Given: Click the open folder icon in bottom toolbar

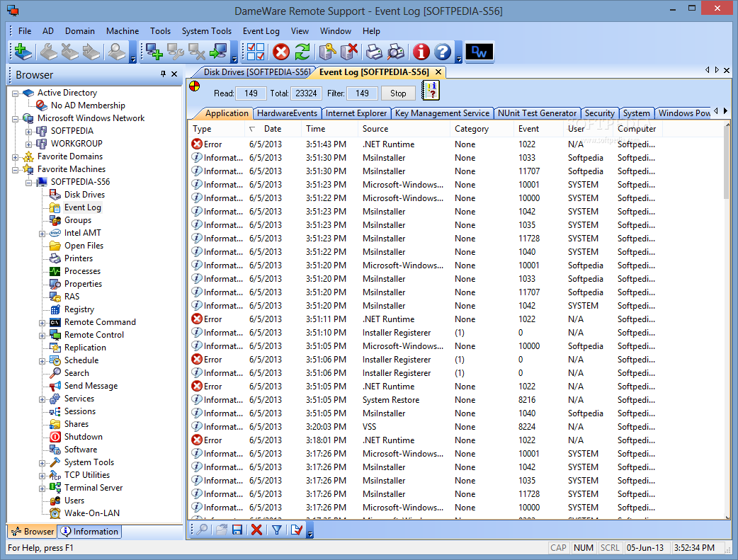Looking at the screenshot, I should point(222,530).
